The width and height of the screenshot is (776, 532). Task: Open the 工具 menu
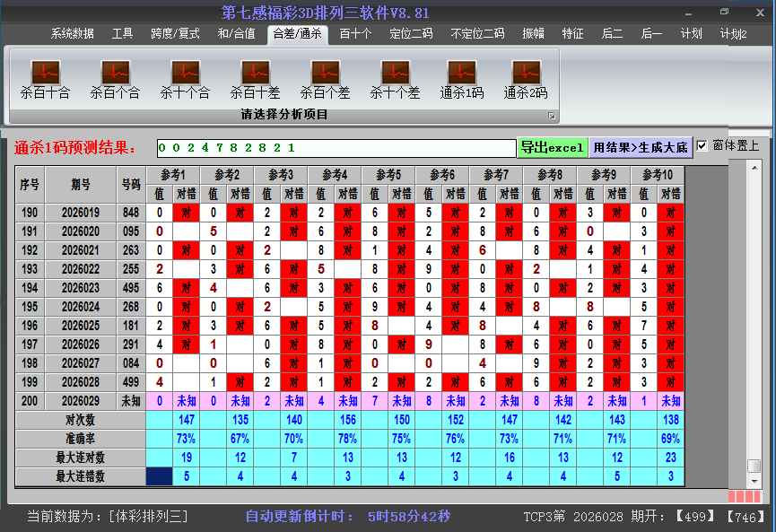[122, 34]
